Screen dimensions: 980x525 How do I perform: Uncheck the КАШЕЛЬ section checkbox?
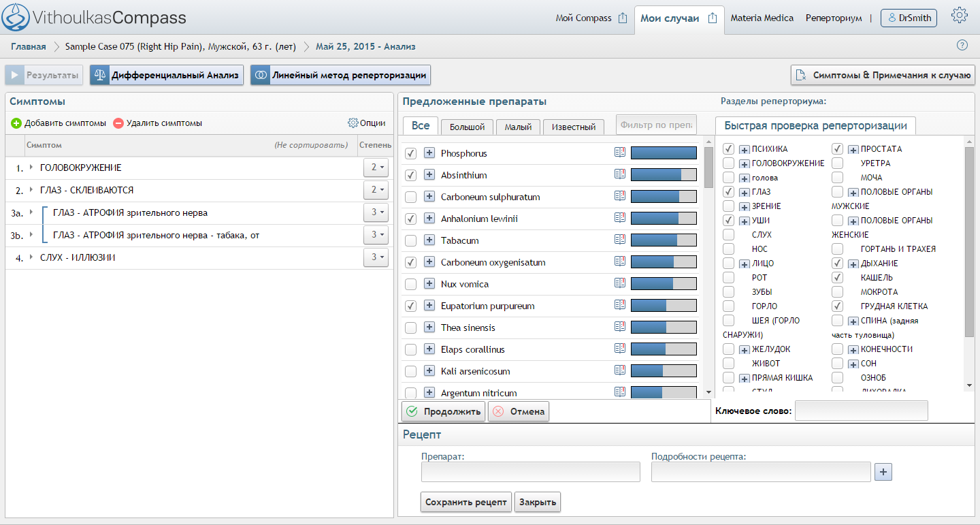point(837,277)
